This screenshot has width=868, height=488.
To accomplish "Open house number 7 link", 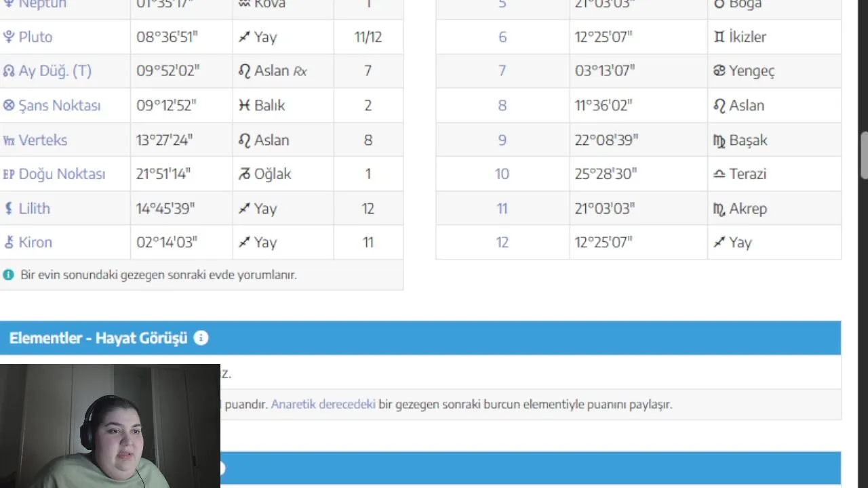I will pos(502,70).
